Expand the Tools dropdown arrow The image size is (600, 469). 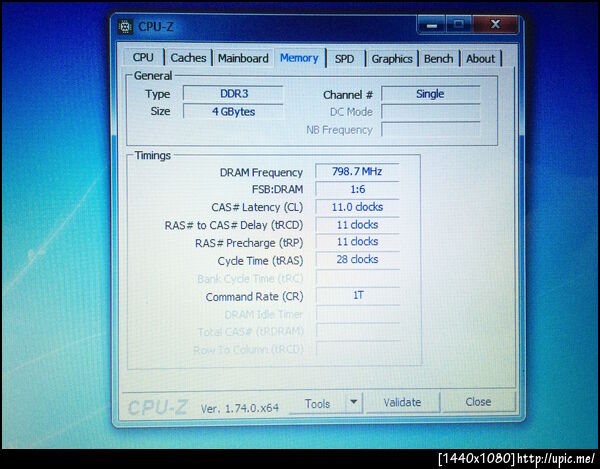354,402
